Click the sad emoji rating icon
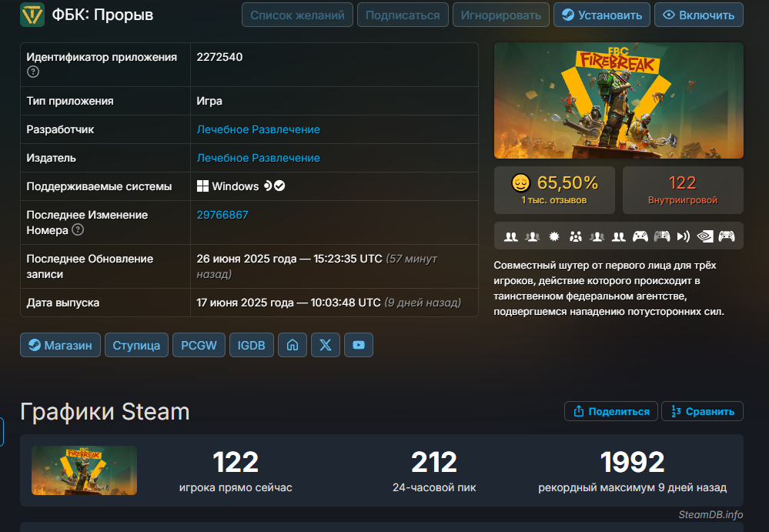Image resolution: width=769 pixels, height=532 pixels. click(521, 183)
